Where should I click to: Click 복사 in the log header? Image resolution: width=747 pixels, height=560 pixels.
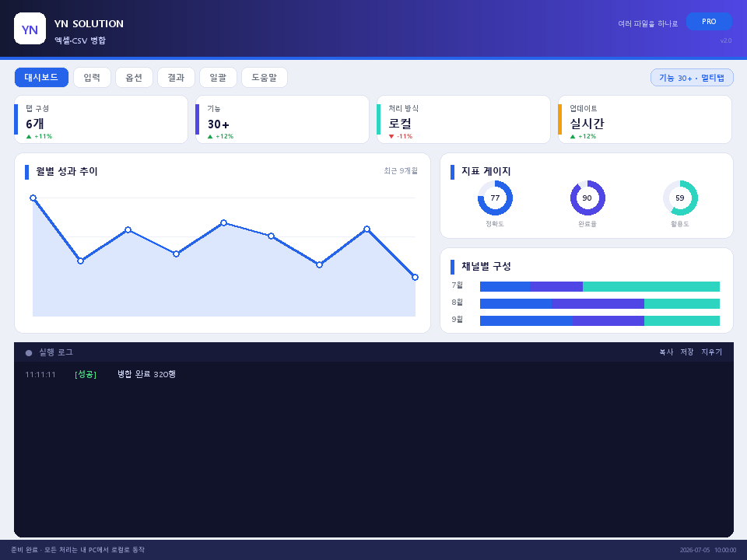tap(666, 352)
